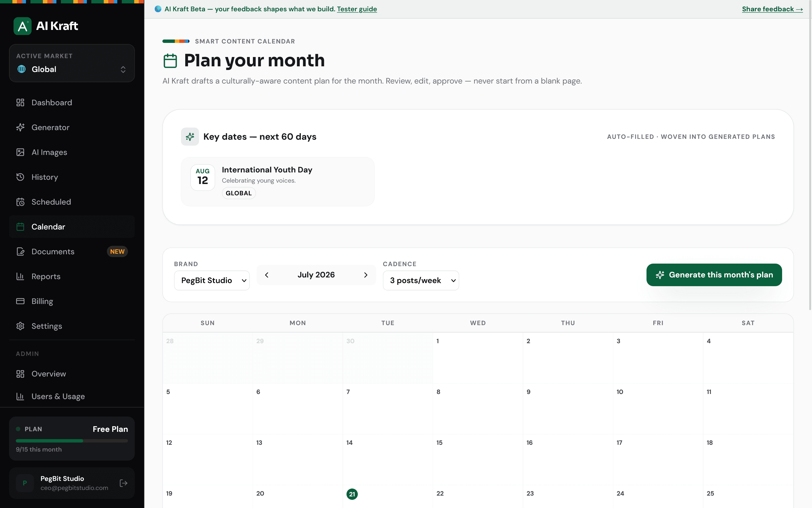Open the Tester guide link
The width and height of the screenshot is (812, 508).
coord(357,9)
